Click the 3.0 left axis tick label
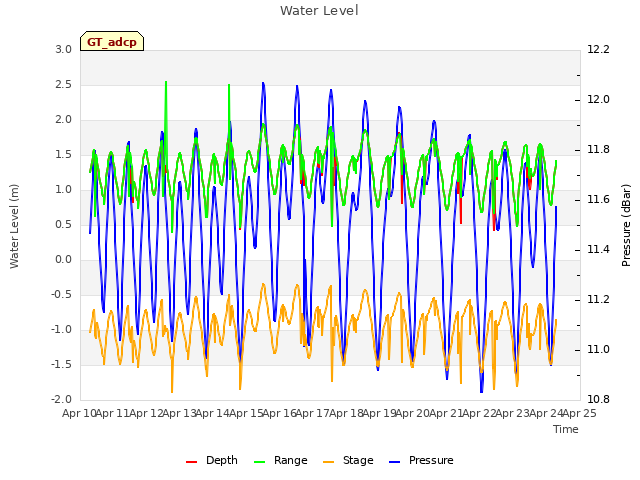 [x=64, y=49]
